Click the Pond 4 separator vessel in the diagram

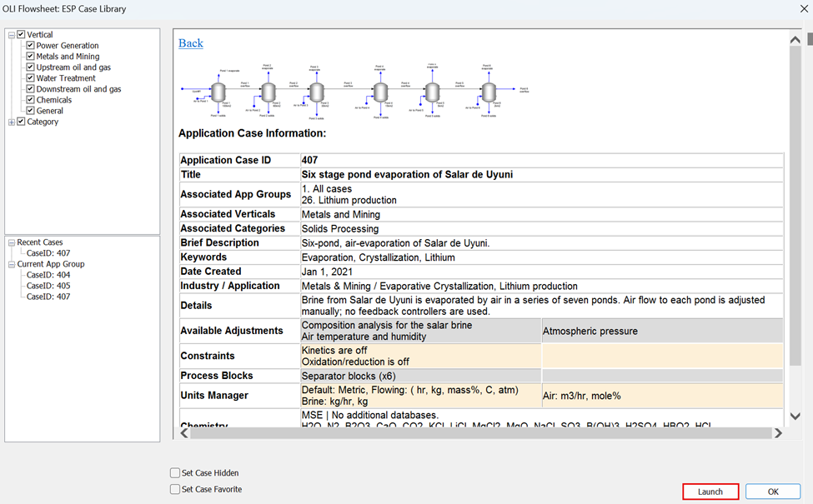[x=379, y=92]
